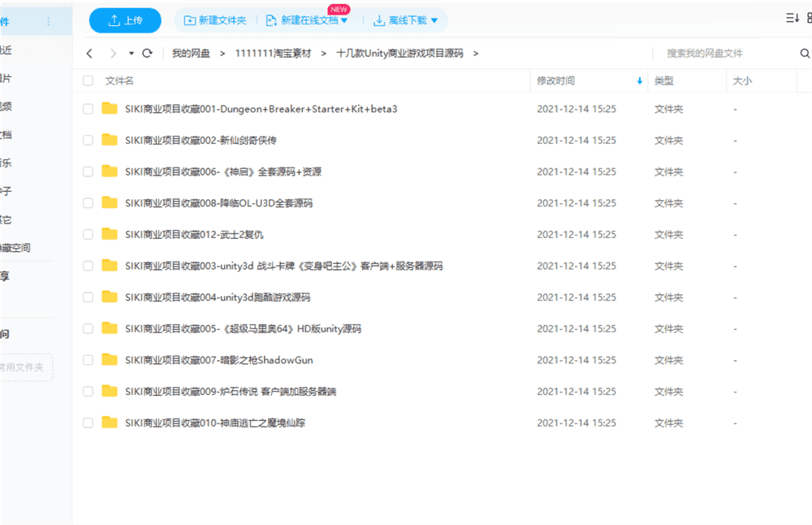812x525 pixels.
Task: Open folder SIKI商业项目收藏001-Dungeon+Breaker+Starter+Kit+beta3
Action: (x=261, y=109)
